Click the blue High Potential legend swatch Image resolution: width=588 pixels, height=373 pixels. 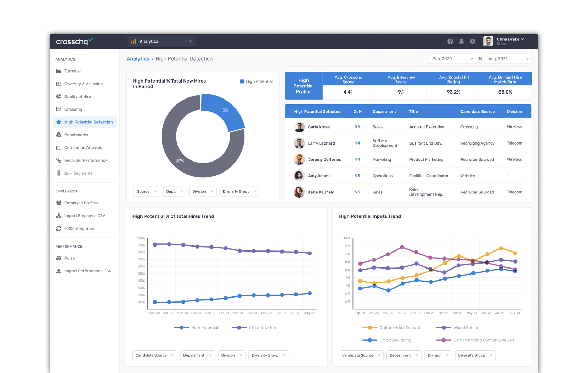[242, 81]
